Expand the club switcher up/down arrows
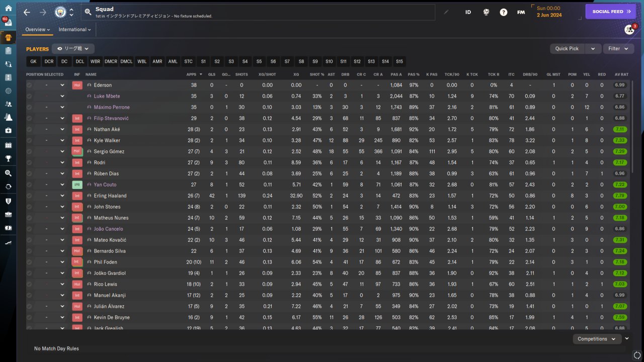The image size is (644, 362). click(71, 12)
